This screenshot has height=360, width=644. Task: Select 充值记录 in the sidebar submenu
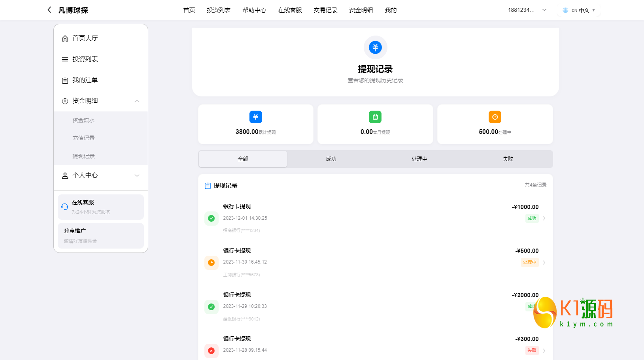click(83, 138)
